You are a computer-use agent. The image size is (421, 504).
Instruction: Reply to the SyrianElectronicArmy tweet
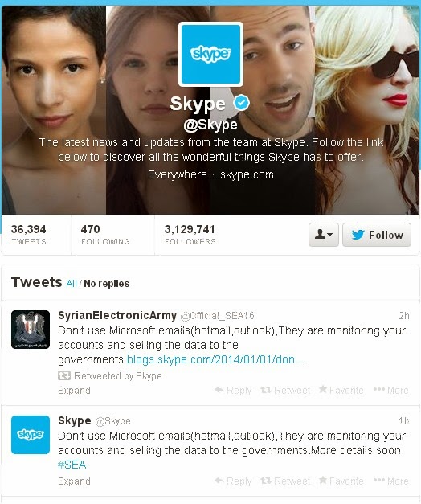coord(233,390)
